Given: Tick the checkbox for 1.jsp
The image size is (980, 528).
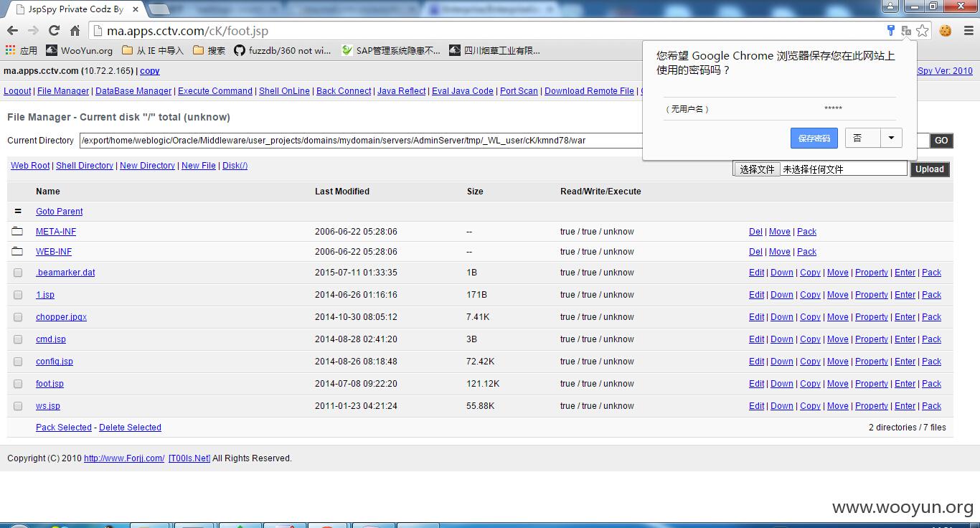Looking at the screenshot, I should tap(18, 295).
